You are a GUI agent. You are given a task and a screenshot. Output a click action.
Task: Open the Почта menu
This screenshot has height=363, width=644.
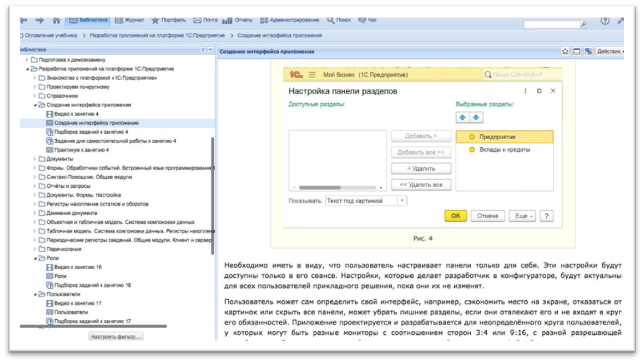coord(205,20)
